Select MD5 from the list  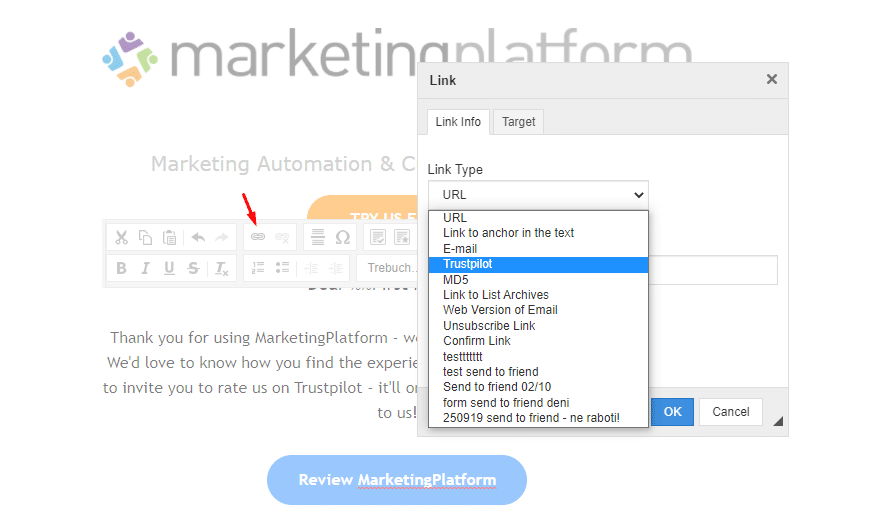click(x=538, y=280)
